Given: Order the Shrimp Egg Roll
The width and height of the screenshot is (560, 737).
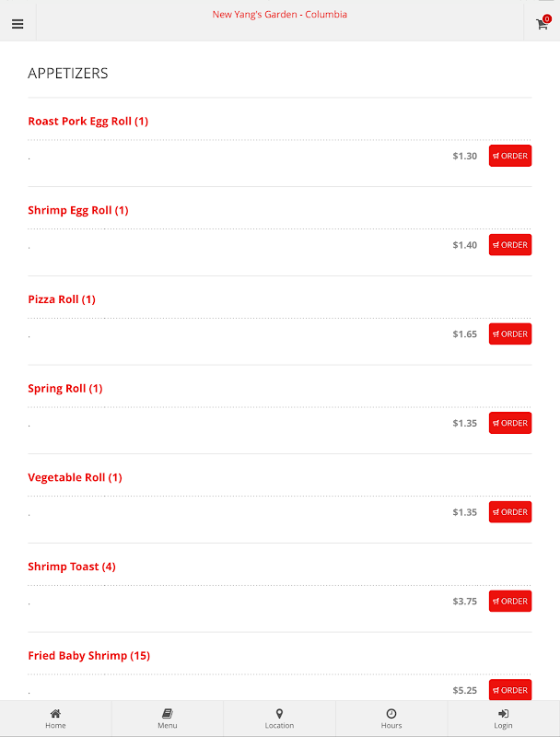Looking at the screenshot, I should tap(510, 245).
